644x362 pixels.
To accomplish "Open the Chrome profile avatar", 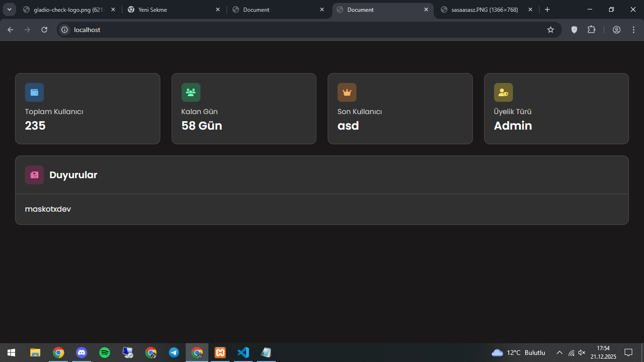I will (x=617, y=30).
